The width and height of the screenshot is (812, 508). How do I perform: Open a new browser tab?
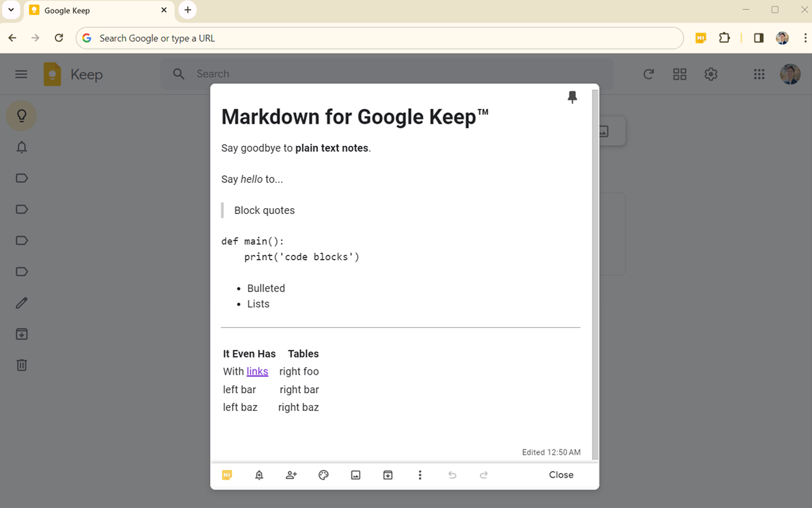click(187, 10)
